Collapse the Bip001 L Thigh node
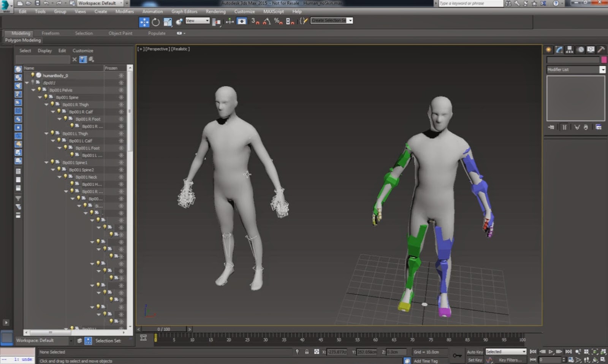 click(x=46, y=133)
